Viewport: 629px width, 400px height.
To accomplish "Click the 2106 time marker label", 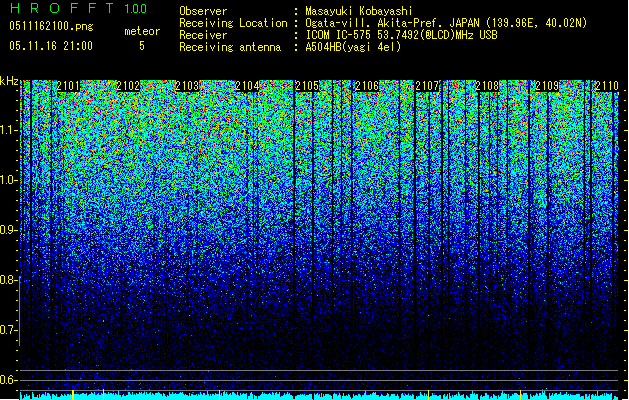I will 367,86.
